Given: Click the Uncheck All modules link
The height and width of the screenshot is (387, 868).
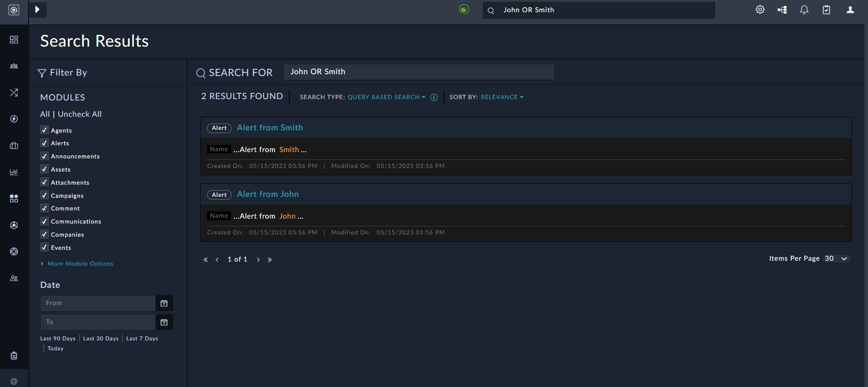Looking at the screenshot, I should point(80,114).
